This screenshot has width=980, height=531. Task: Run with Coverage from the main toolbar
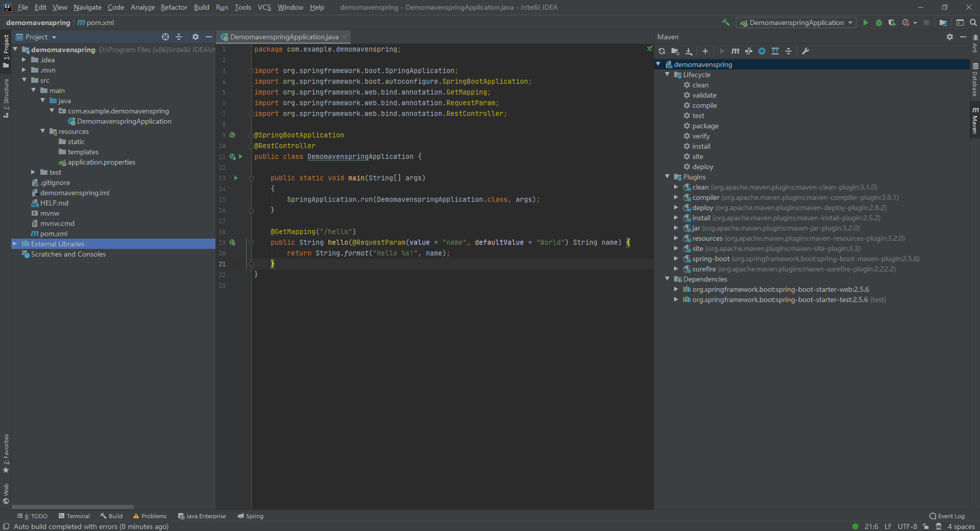(x=892, y=22)
